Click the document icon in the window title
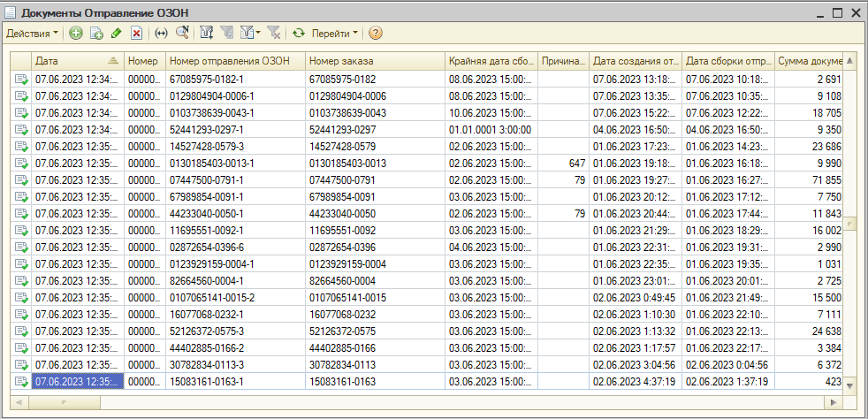This screenshot has height=419, width=868. pyautogui.click(x=10, y=12)
